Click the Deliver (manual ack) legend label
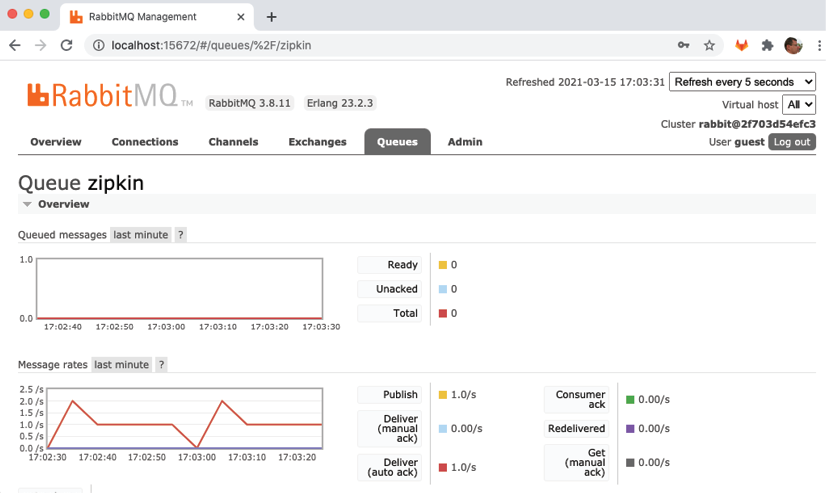The image size is (826, 493). (x=389, y=428)
